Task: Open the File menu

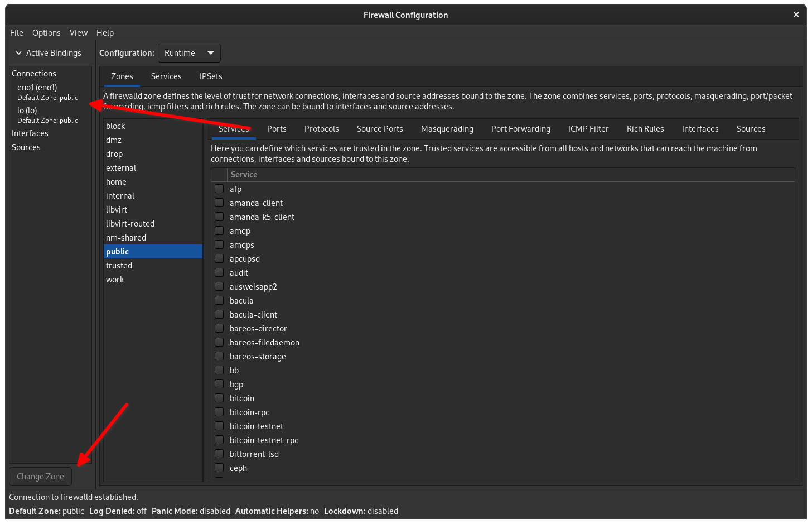Action: click(x=16, y=32)
